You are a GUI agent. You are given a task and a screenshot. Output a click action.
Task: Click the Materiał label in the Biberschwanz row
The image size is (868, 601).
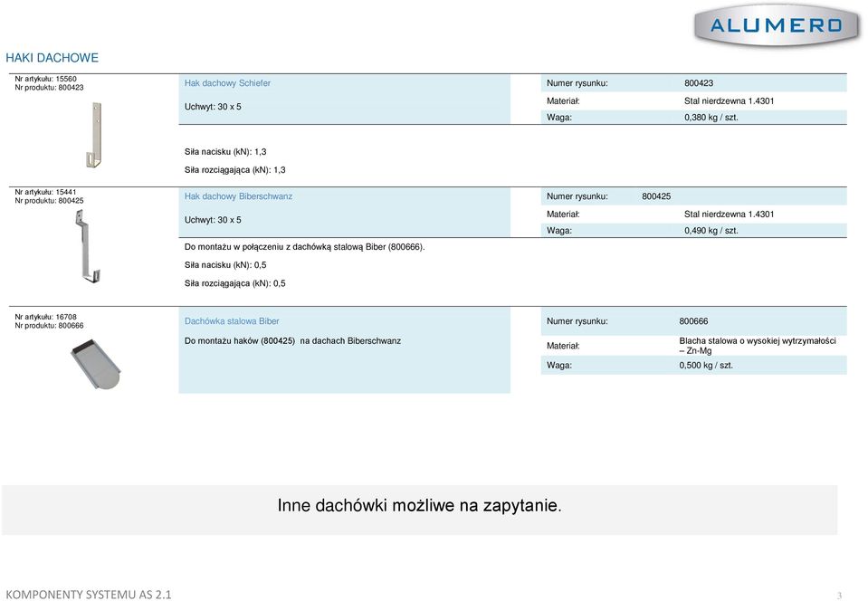click(563, 215)
